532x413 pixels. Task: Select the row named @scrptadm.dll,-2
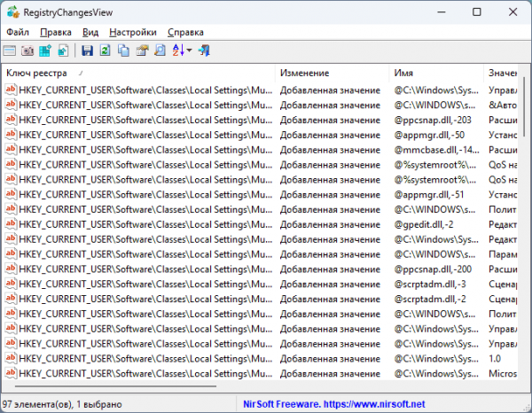coord(260,299)
